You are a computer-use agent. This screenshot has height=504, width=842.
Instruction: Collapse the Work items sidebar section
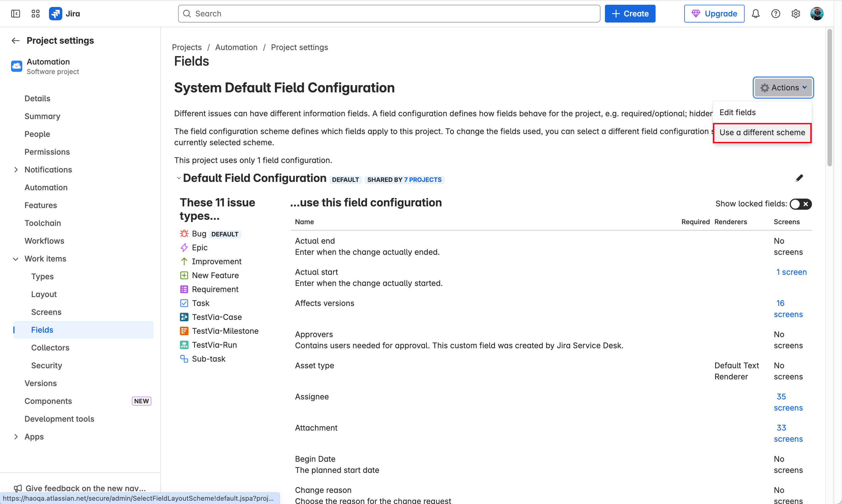[x=16, y=259]
